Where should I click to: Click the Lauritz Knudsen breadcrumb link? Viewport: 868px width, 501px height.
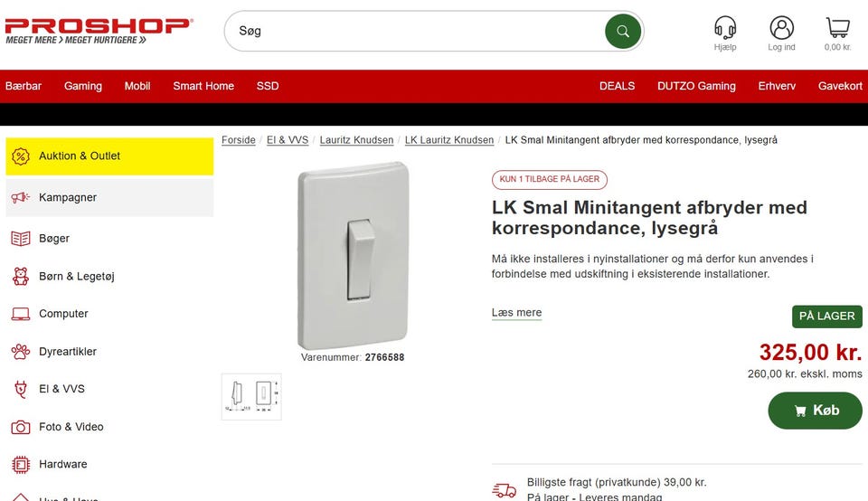[356, 140]
